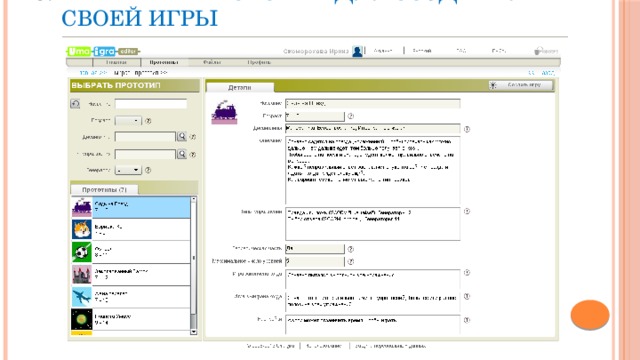Open the subject dropdown in the filter panel
The width and height of the screenshot is (640, 360).
128,121
